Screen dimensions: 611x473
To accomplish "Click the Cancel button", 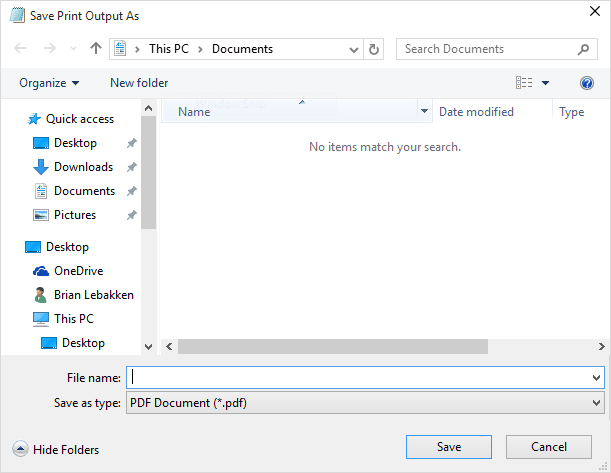I will click(x=549, y=446).
